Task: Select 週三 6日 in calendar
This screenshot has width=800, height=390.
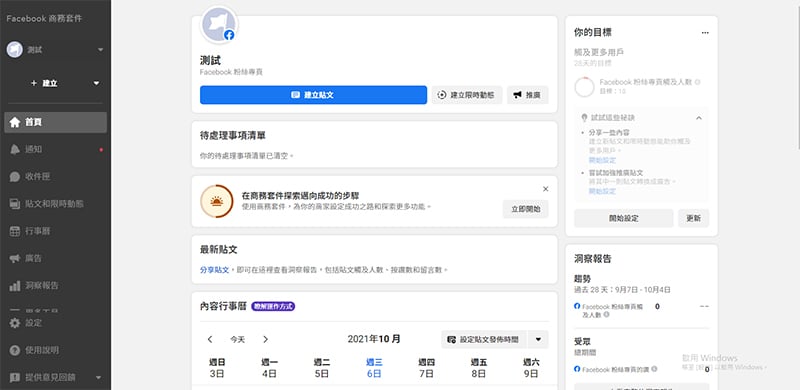Action: [374, 368]
